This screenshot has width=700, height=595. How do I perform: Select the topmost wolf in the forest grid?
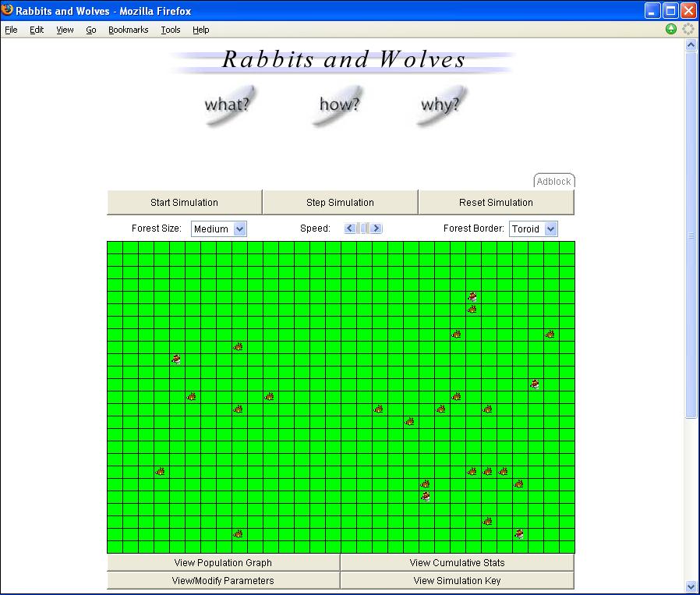(x=472, y=296)
